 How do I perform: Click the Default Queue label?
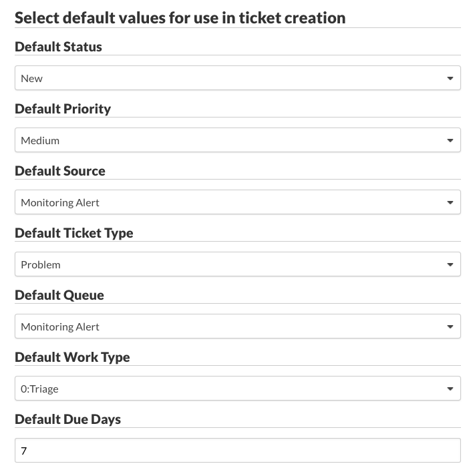pos(59,295)
